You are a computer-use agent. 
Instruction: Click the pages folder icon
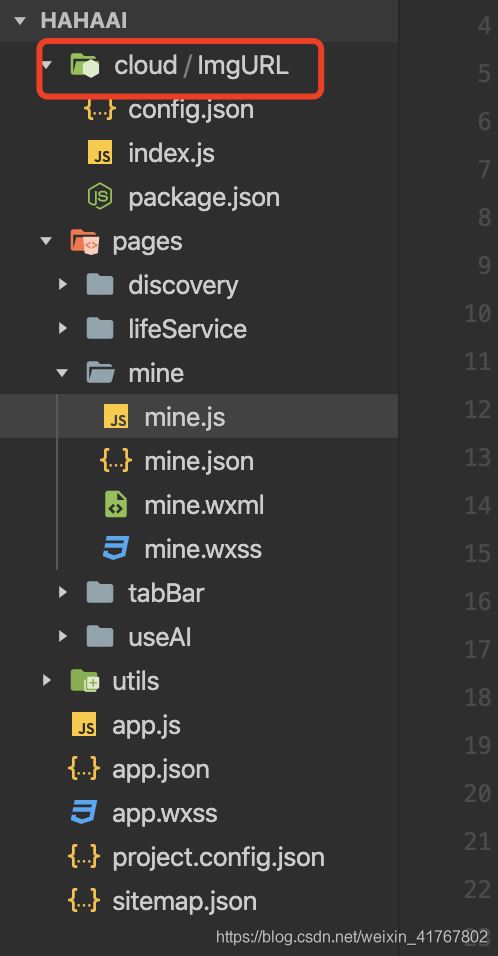[x=84, y=241]
